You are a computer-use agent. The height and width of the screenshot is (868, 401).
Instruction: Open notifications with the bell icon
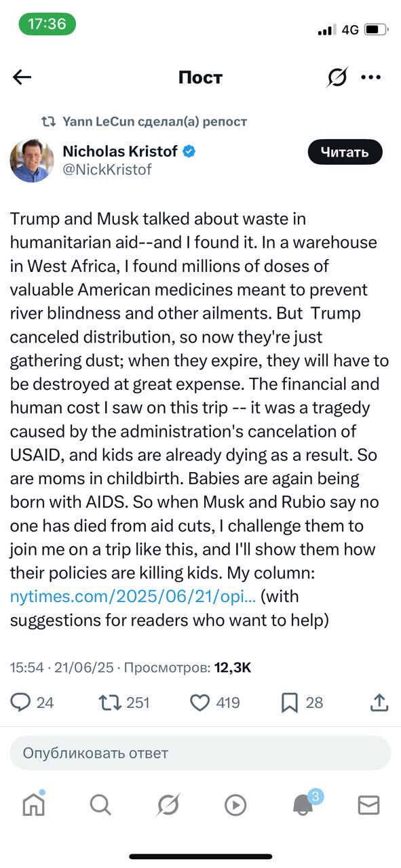point(303,805)
